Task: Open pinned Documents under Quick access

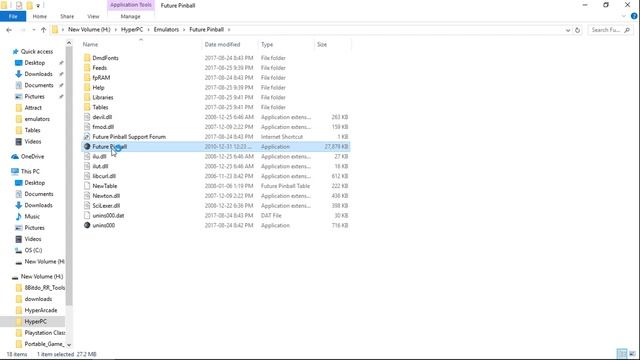Action: pos(39,85)
